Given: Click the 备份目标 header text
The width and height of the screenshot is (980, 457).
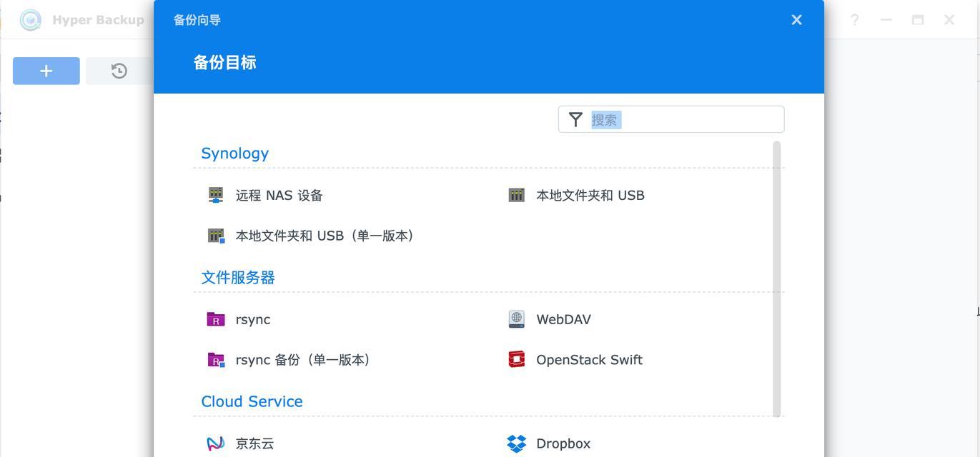Looking at the screenshot, I should pyautogui.click(x=225, y=63).
